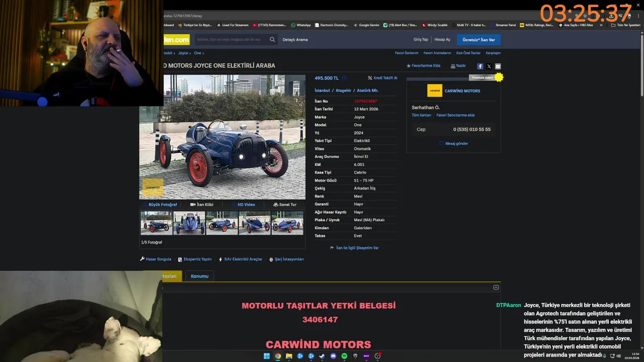Click the Ekspertiz Yaptır icon
Image resolution: width=644 pixels, height=362 pixels.
180,259
